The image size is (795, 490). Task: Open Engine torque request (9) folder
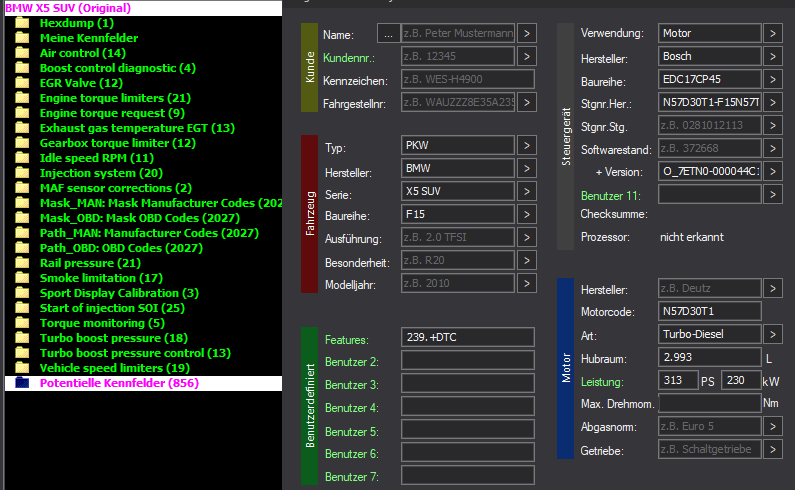coord(112,113)
